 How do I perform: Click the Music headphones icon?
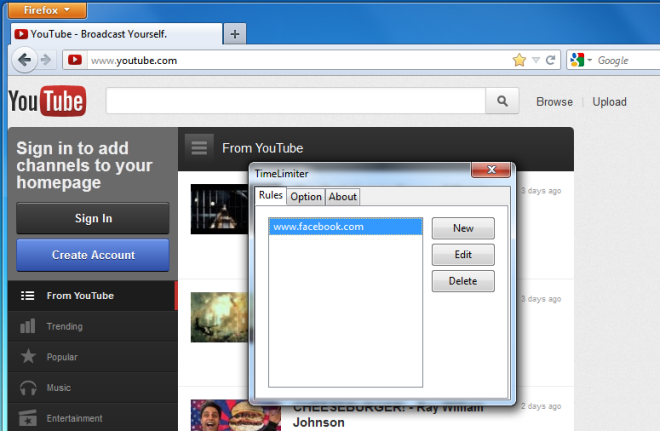click(x=28, y=388)
